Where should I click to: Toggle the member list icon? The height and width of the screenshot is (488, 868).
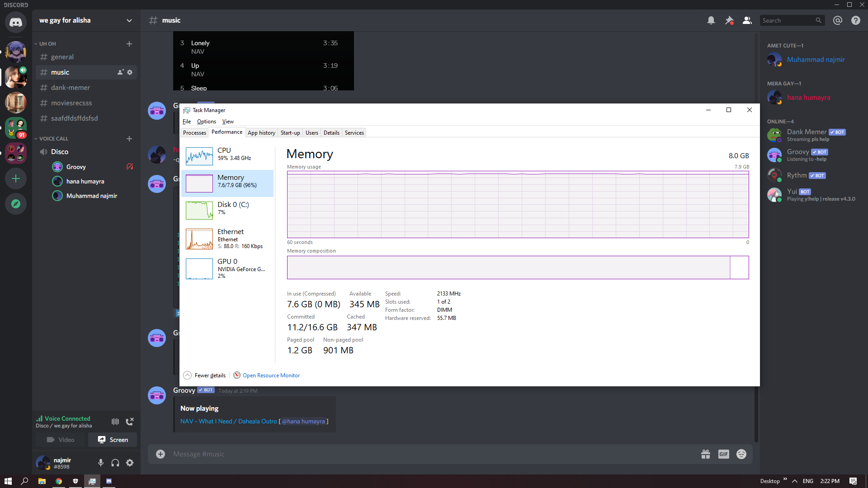click(747, 20)
